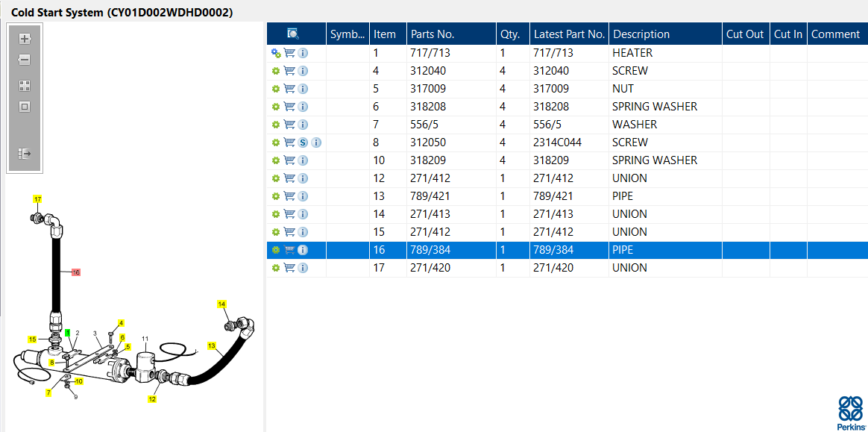Screen dimensions: 868x432
Task: Add UNION 271/420 to the cart
Action: (289, 268)
